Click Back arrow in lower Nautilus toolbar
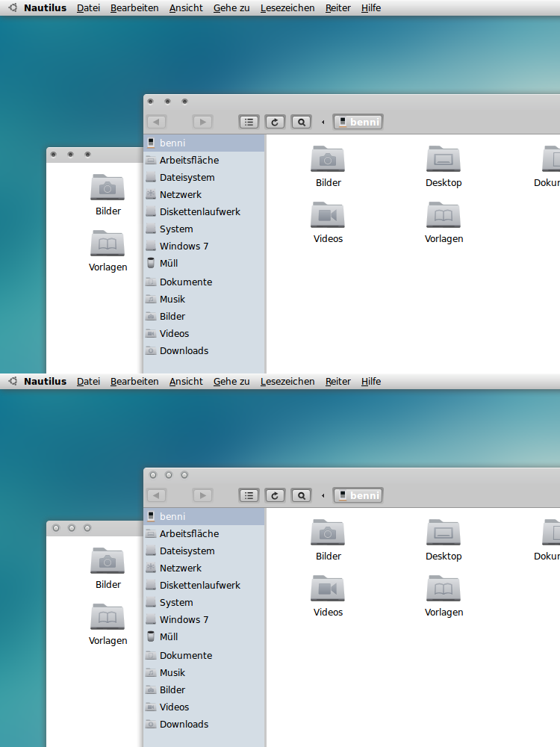The width and height of the screenshot is (560, 747). [156, 495]
